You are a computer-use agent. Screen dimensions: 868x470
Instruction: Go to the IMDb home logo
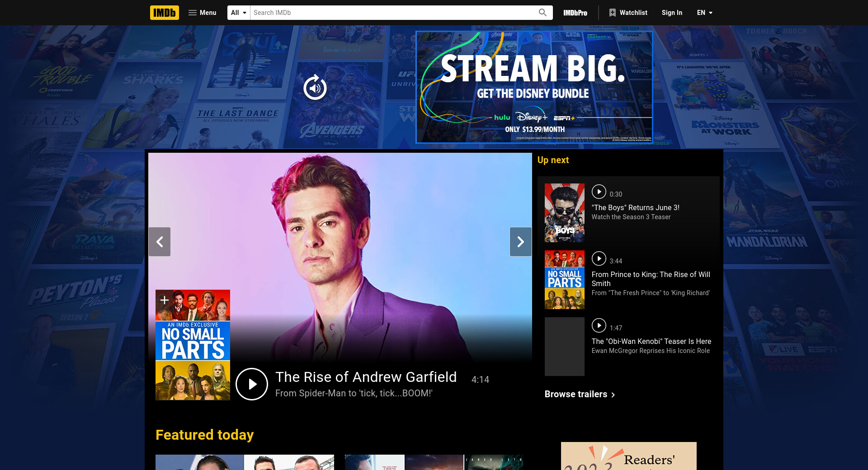[x=165, y=13]
